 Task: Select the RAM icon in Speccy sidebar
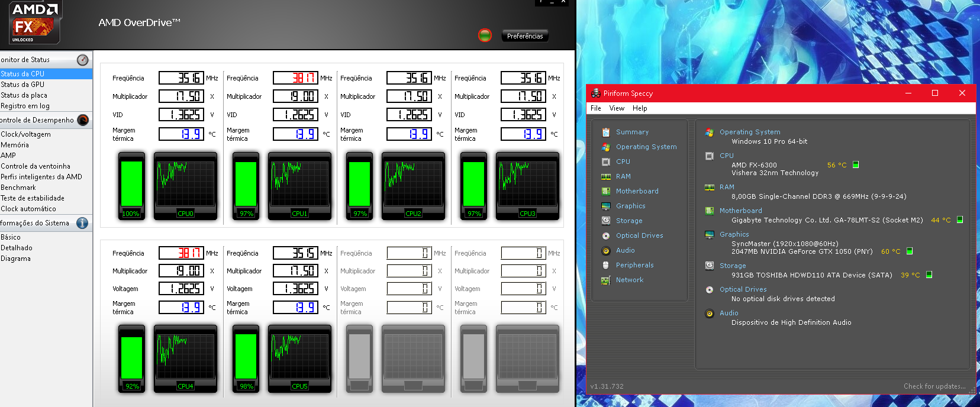(x=606, y=176)
